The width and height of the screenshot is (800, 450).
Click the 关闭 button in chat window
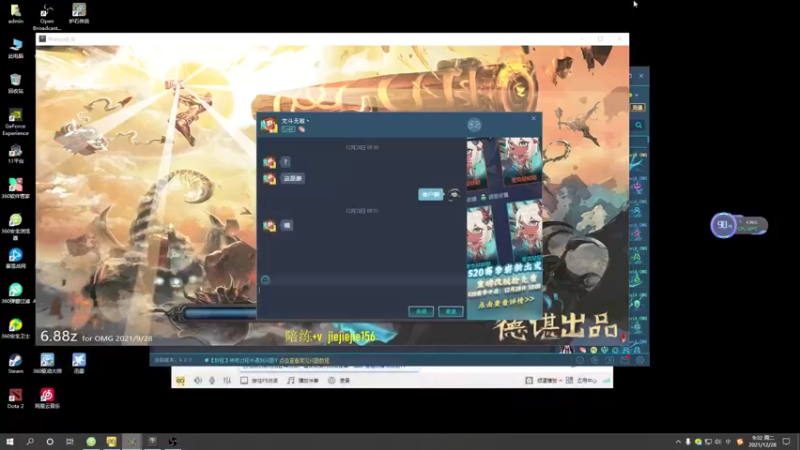coord(421,311)
